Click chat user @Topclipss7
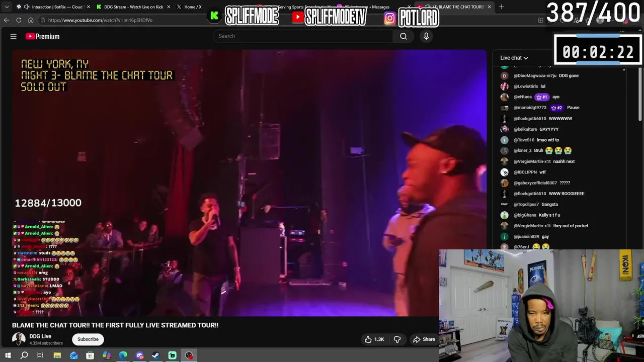 coord(526,205)
